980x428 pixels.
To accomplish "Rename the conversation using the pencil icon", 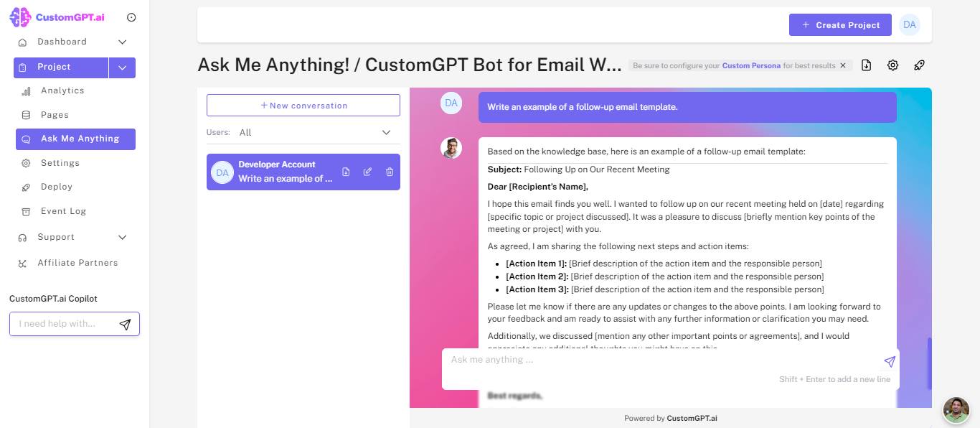I will 367,172.
